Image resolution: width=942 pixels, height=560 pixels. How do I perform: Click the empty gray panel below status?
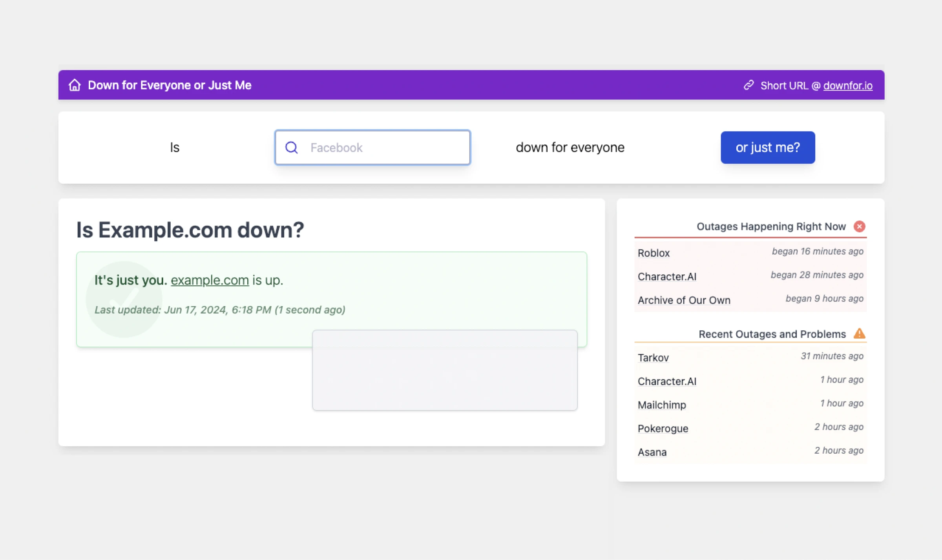444,370
